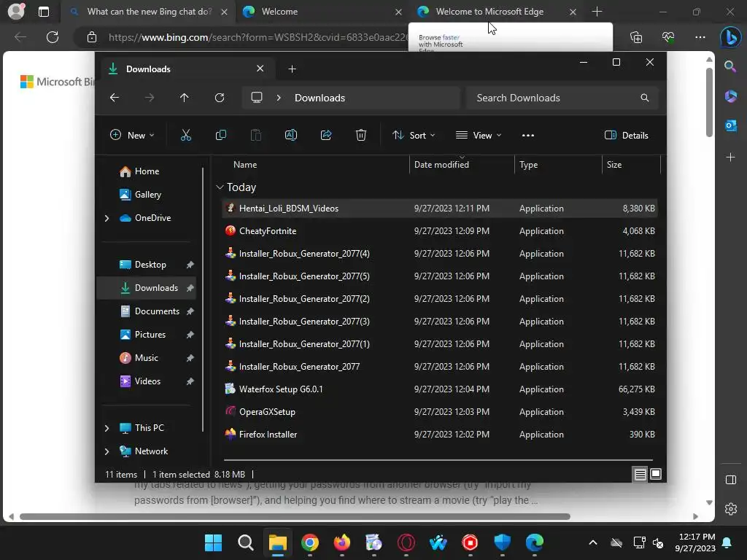Viewport: 747px width, 560px height.
Task: Open the View dropdown menu
Action: 479,135
